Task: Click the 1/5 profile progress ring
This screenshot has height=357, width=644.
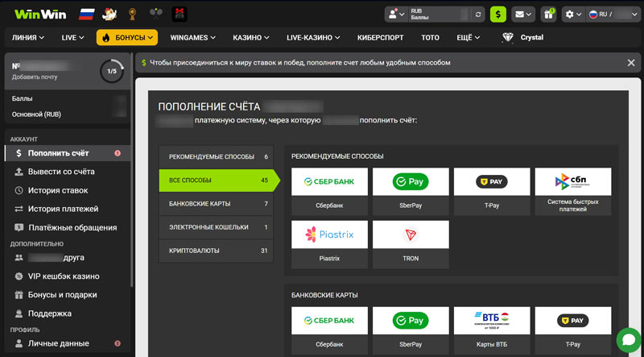Action: coord(112,71)
